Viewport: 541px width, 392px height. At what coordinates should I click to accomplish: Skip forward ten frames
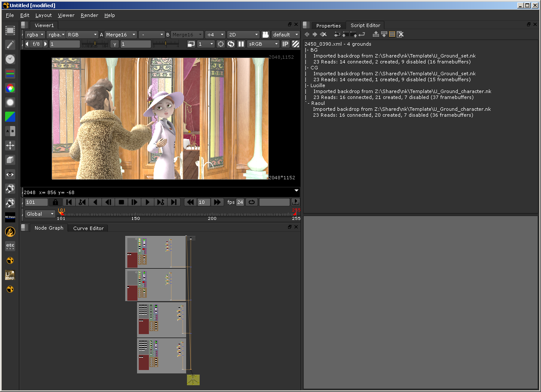click(x=217, y=202)
